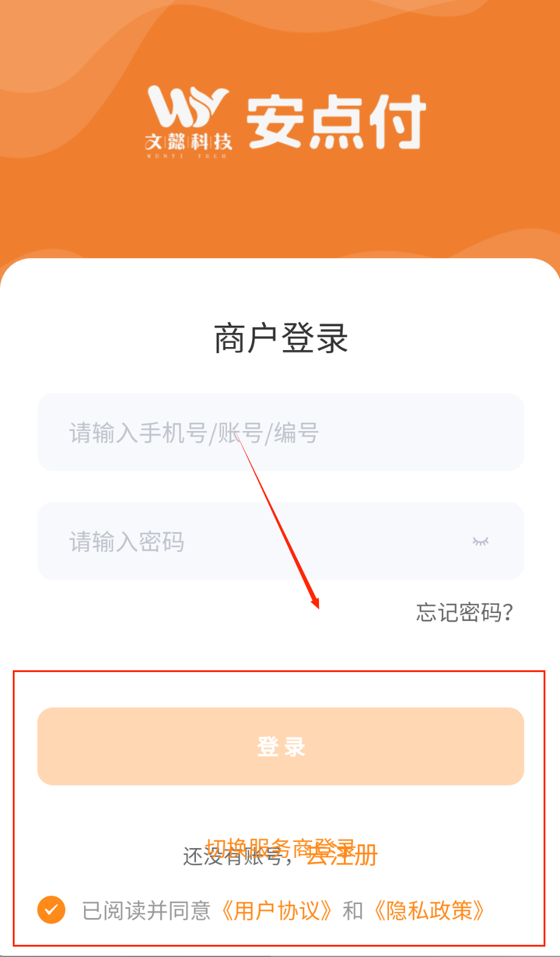
Task: Open the 忘记密码? link
Action: coord(464,612)
